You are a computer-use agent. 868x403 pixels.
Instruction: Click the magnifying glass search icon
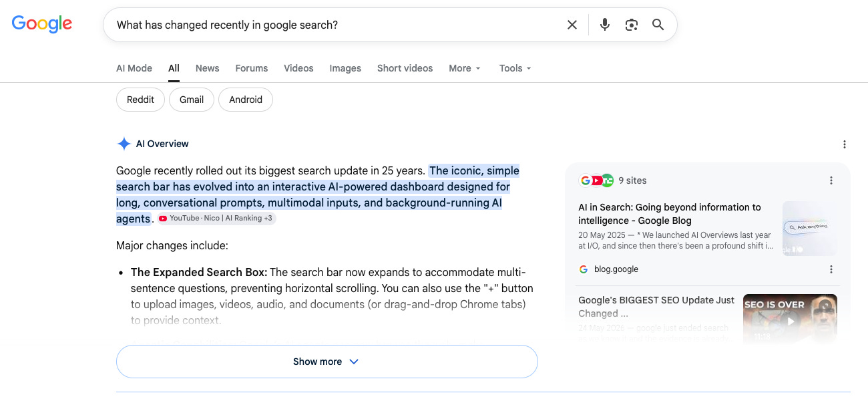[658, 25]
